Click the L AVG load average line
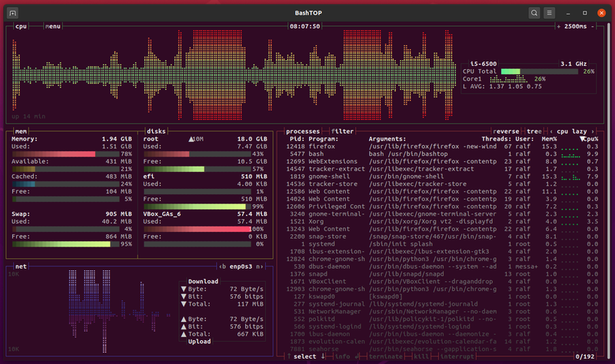This screenshot has width=615, height=364. point(502,86)
